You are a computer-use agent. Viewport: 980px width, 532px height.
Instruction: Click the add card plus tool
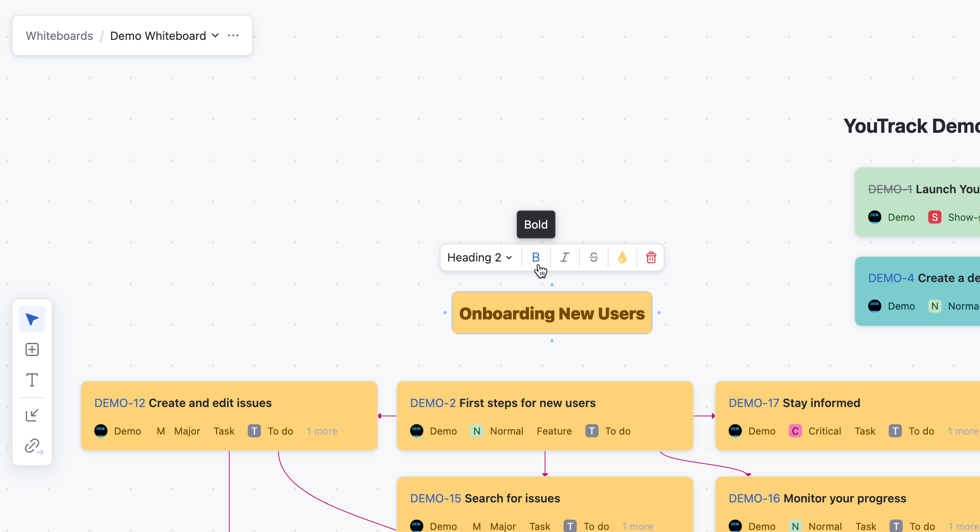point(32,349)
